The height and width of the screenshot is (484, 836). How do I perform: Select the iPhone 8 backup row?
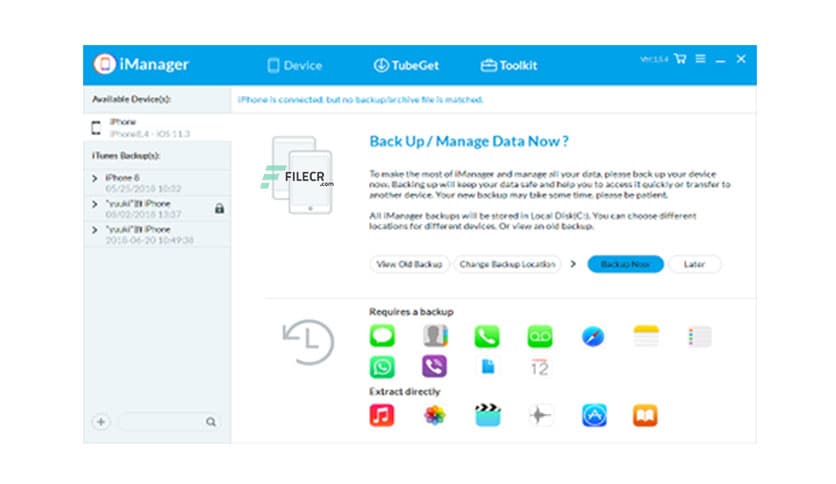[157, 183]
